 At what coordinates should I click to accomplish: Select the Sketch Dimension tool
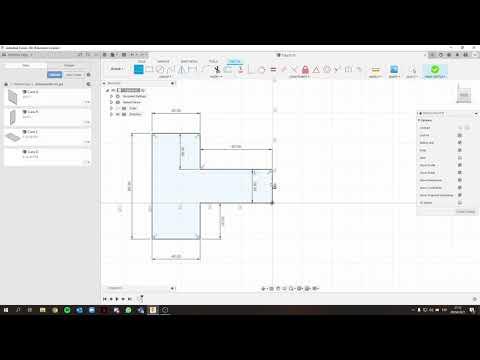[x=193, y=69]
